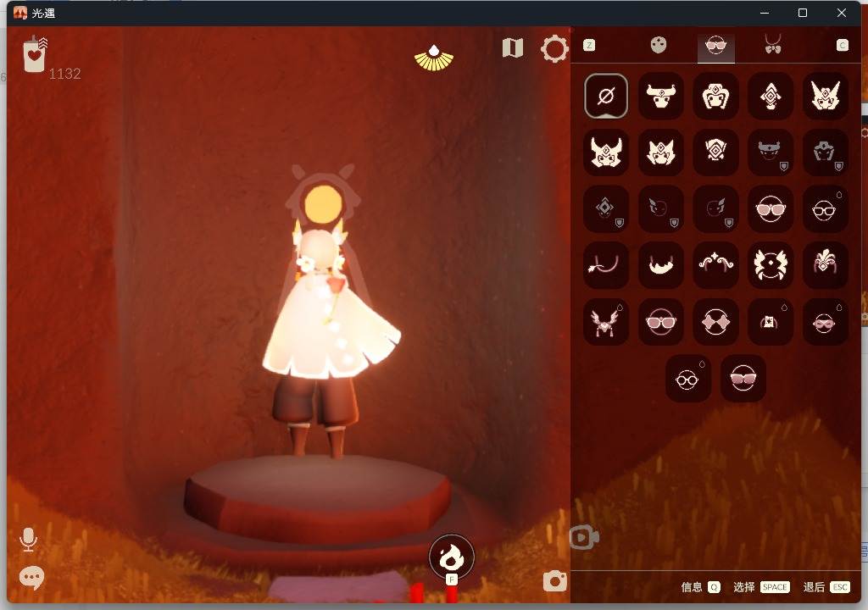868x610 pixels.
Task: Open the chat speech bubble
Action: coord(31,577)
